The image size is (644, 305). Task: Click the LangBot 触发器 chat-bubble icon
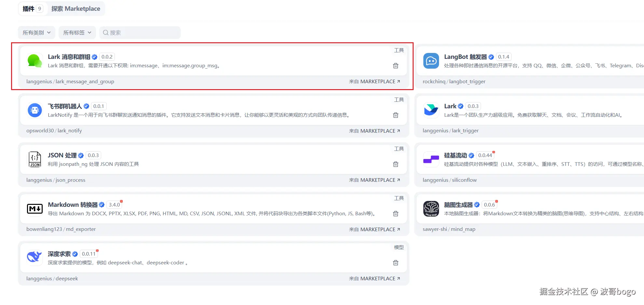pyautogui.click(x=431, y=61)
